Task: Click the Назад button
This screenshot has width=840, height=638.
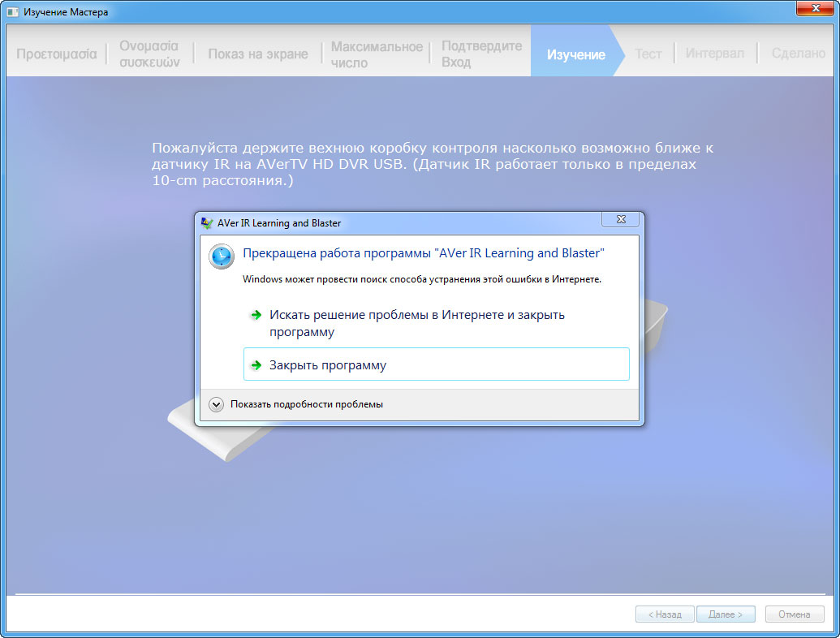Action: click(665, 614)
